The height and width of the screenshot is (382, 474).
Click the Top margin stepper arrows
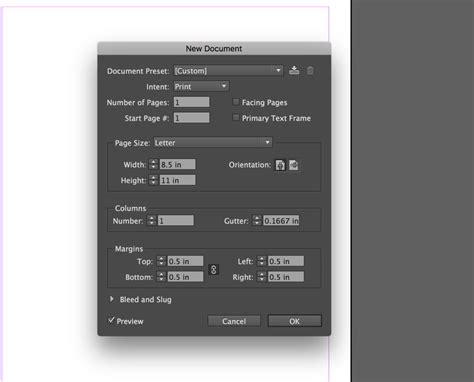[161, 261]
